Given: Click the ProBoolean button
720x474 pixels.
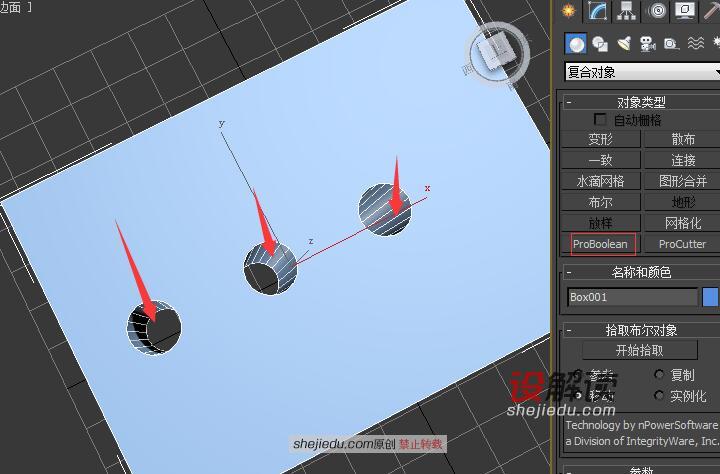Looking at the screenshot, I should point(601,244).
